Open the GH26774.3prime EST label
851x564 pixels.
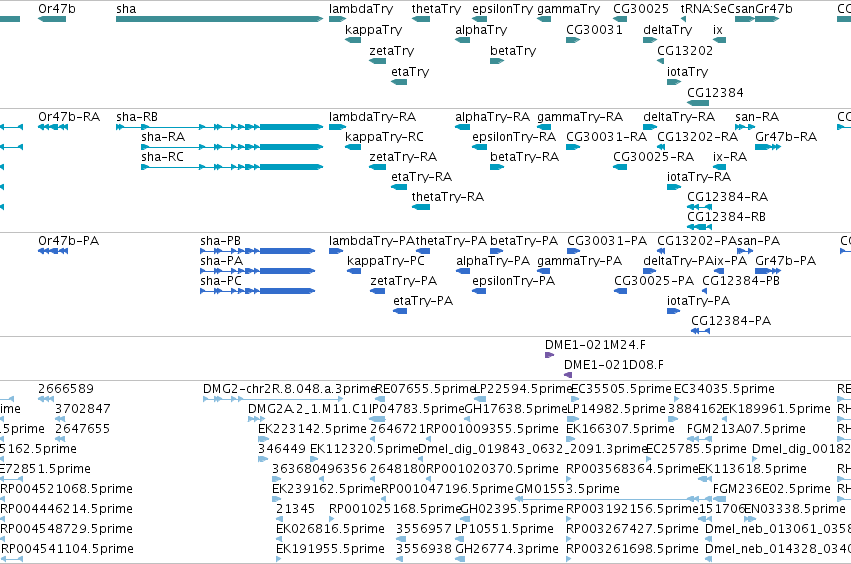point(507,549)
